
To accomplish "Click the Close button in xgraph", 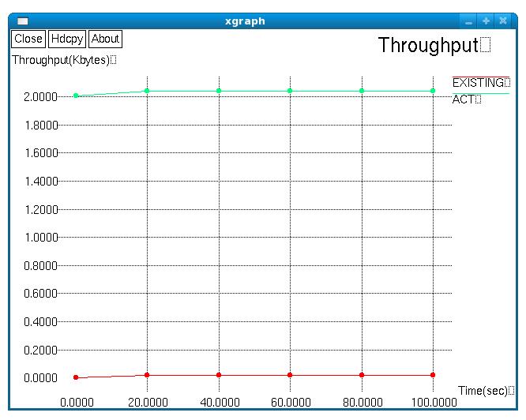I will point(28,39).
